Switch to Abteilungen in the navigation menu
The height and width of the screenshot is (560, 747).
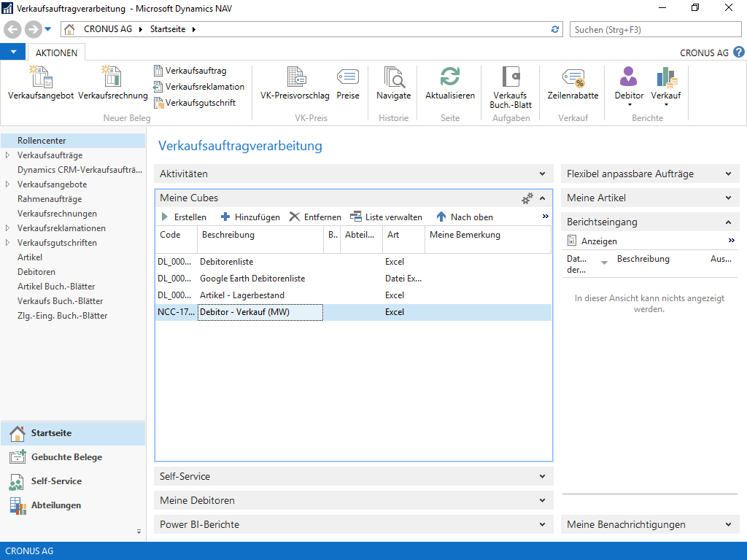coord(73,505)
